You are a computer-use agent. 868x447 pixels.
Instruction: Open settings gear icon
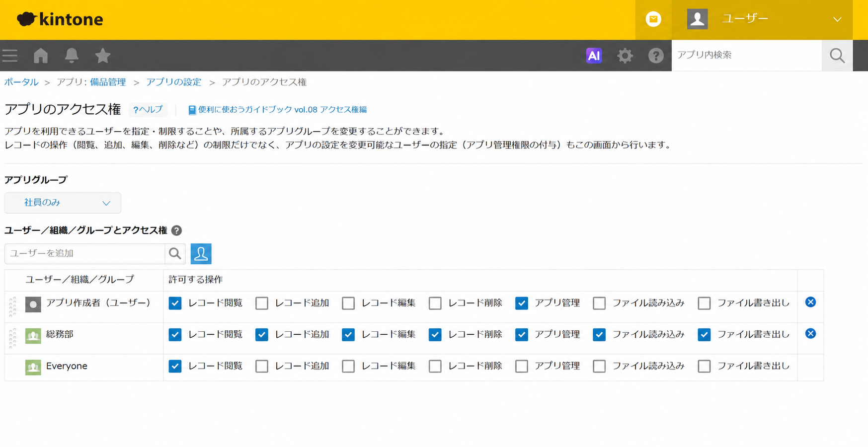pyautogui.click(x=625, y=56)
